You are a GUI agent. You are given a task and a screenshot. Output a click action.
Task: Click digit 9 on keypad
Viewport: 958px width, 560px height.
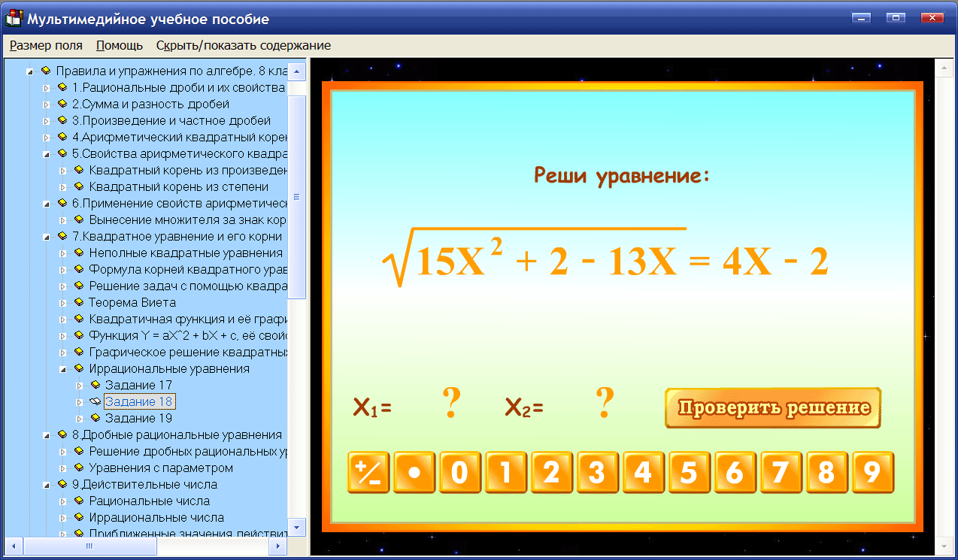[872, 472]
